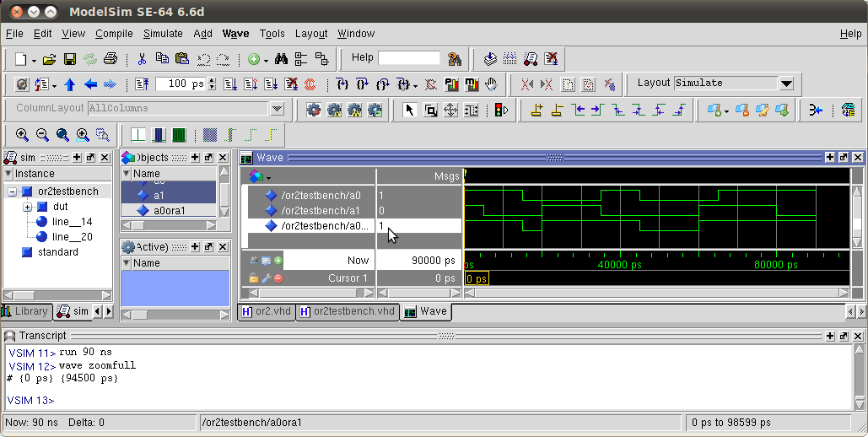Break the simulation with red-X icon
The width and height of the screenshot is (868, 437).
click(291, 84)
